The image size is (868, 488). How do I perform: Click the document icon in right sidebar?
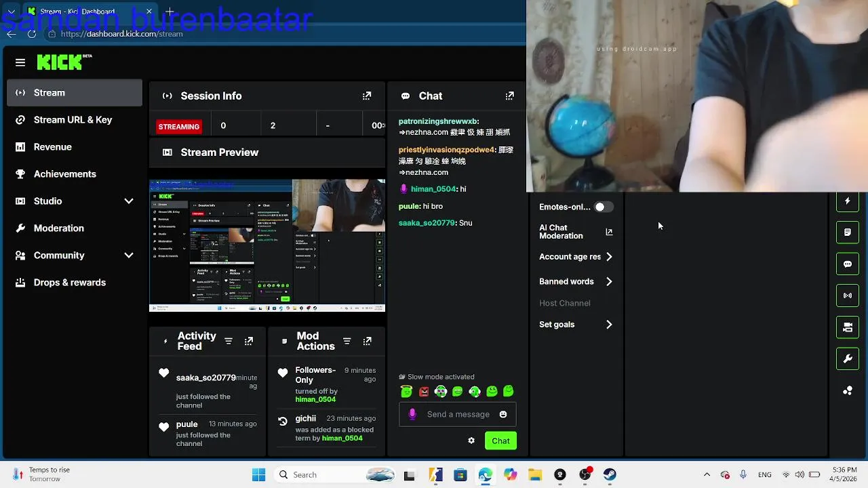pyautogui.click(x=848, y=232)
